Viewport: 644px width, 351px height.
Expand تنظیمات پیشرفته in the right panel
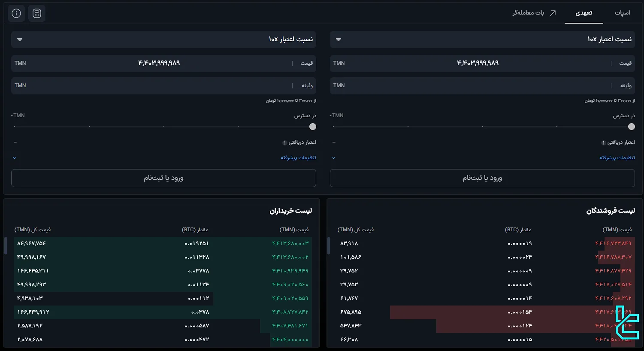pos(617,157)
